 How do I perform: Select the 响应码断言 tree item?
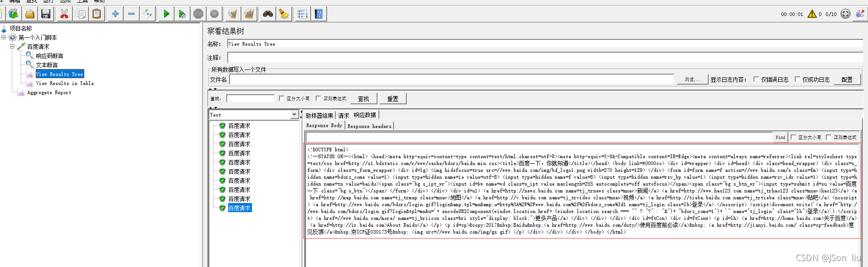(x=49, y=56)
